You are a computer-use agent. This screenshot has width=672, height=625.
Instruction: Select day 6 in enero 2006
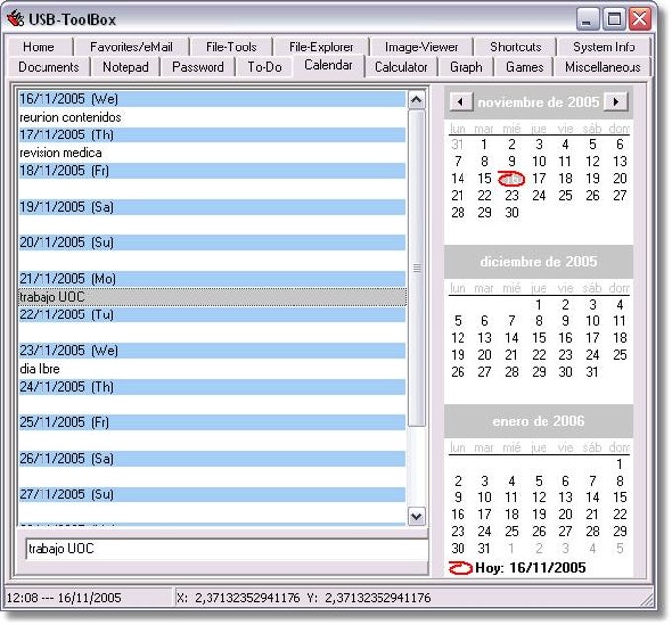(x=565, y=481)
